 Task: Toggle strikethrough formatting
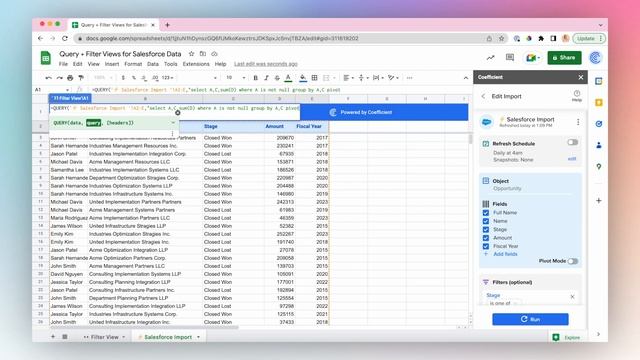click(277, 78)
